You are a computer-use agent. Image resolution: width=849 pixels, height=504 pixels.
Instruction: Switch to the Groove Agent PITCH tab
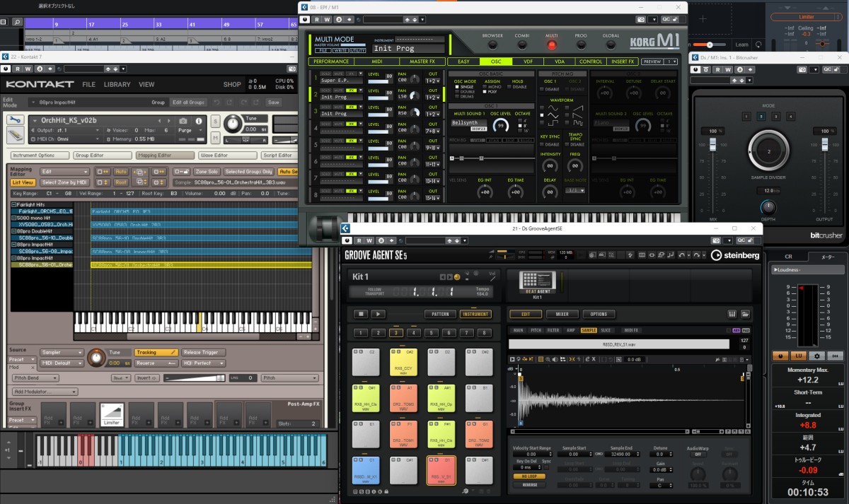pyautogui.click(x=537, y=330)
